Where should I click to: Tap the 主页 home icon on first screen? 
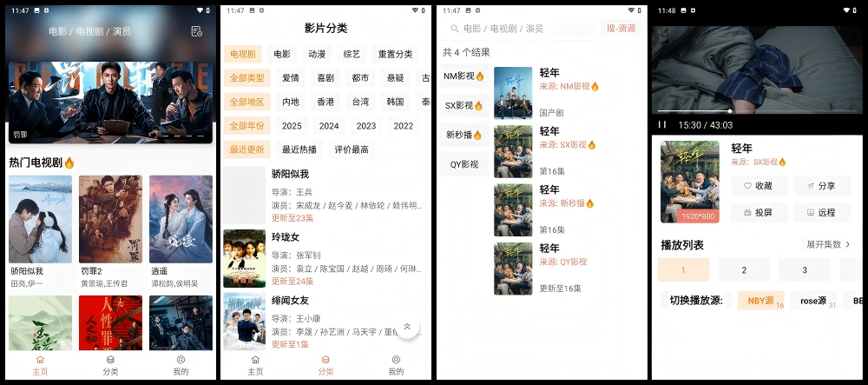click(40, 359)
